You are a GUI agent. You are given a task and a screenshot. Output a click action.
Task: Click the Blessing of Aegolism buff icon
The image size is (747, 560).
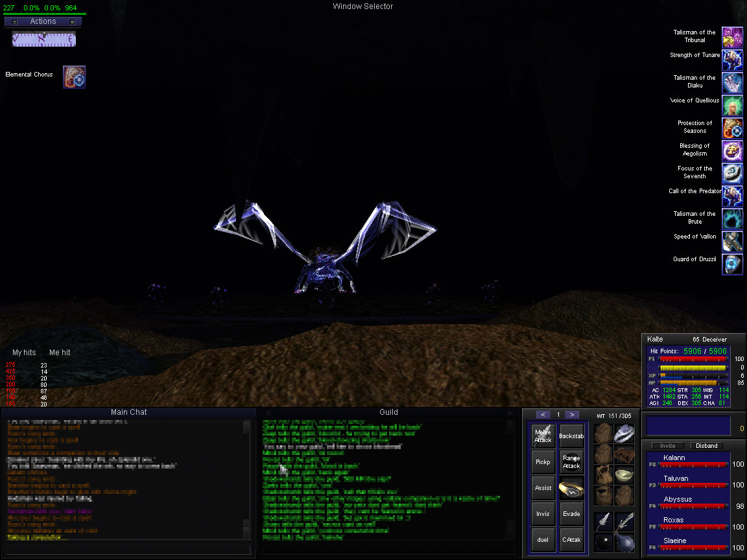tap(732, 150)
